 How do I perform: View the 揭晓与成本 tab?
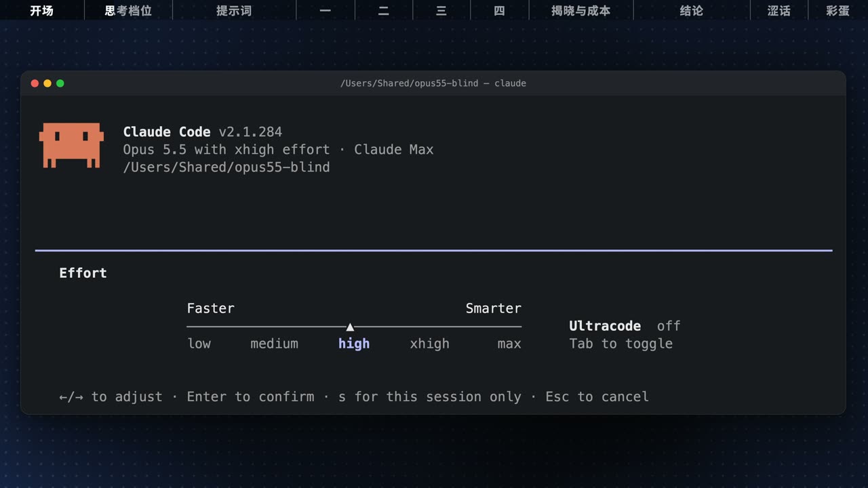point(580,11)
